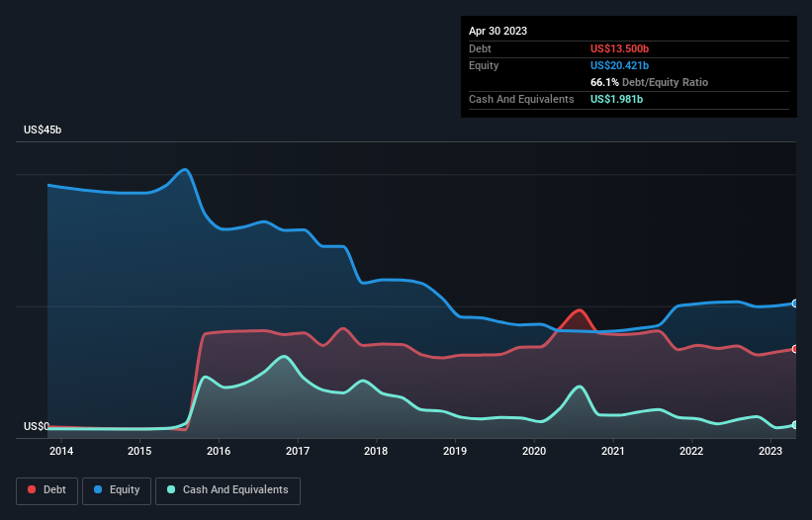Toggle the Equity series legend button

click(x=117, y=491)
